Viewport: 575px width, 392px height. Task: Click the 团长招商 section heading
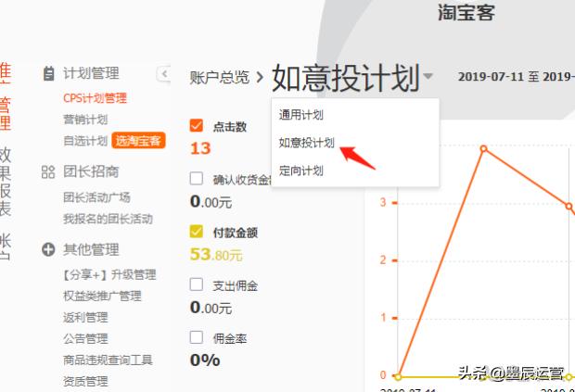(x=91, y=171)
